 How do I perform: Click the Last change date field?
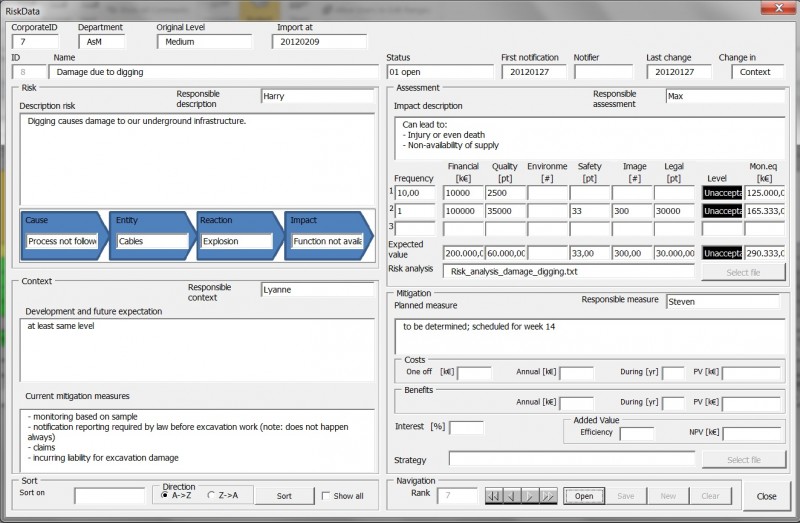pos(679,72)
